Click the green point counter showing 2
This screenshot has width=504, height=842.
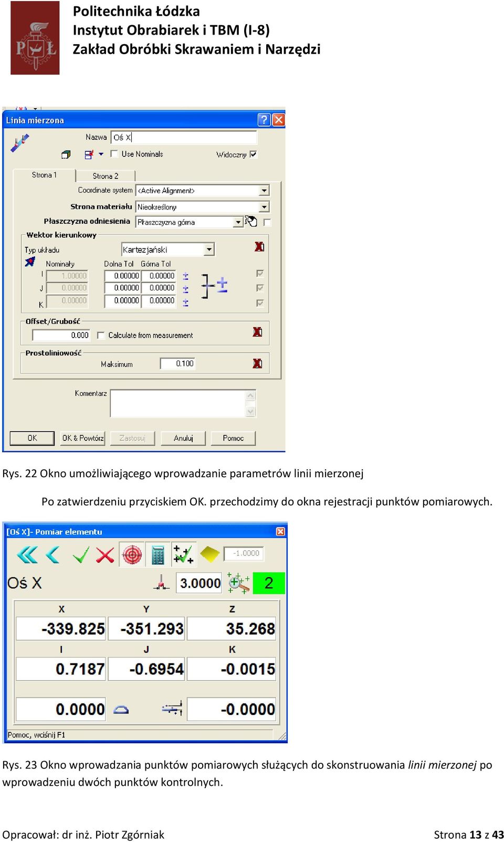click(x=269, y=583)
